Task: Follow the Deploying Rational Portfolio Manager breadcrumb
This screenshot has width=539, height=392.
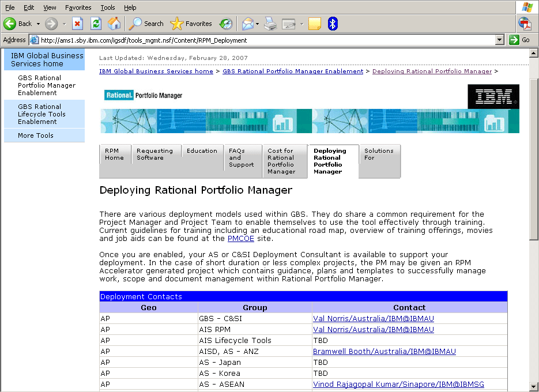Action: (x=432, y=71)
